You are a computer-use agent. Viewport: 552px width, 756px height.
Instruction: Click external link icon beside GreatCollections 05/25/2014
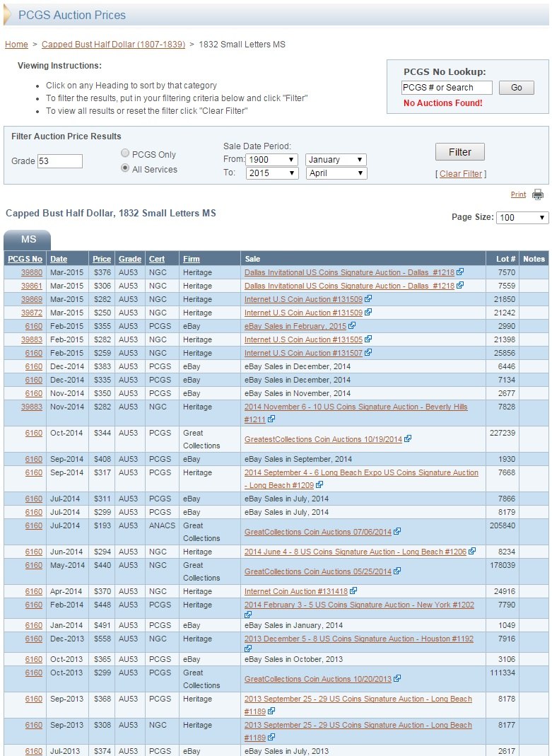pyautogui.click(x=397, y=571)
